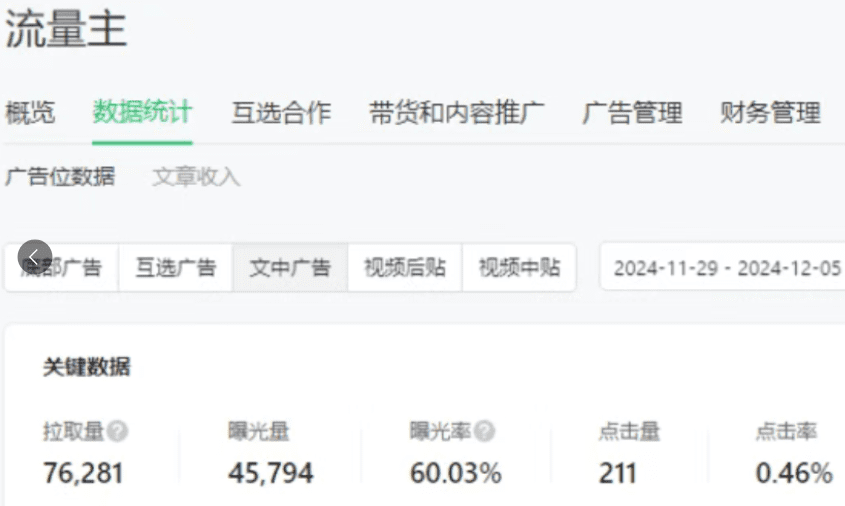The height and width of the screenshot is (506, 845).
Task: Select the 互选广告 ad type
Action: point(175,268)
